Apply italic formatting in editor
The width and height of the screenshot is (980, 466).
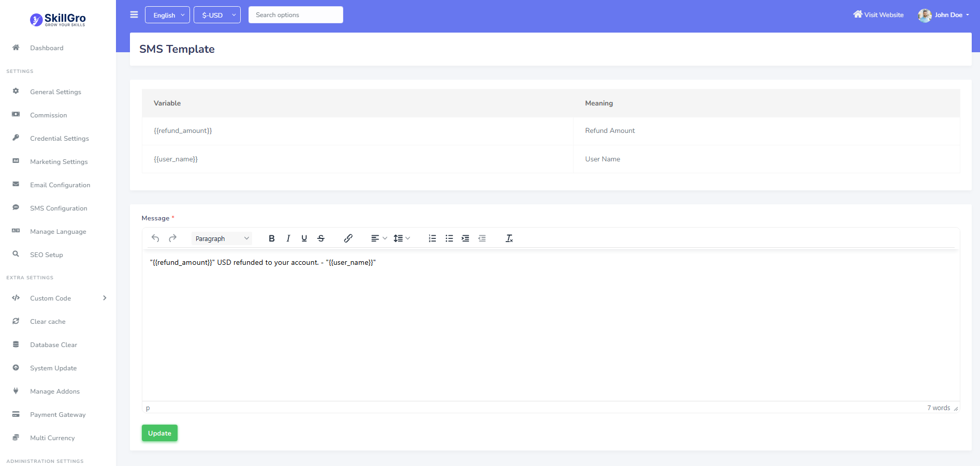pyautogui.click(x=288, y=238)
